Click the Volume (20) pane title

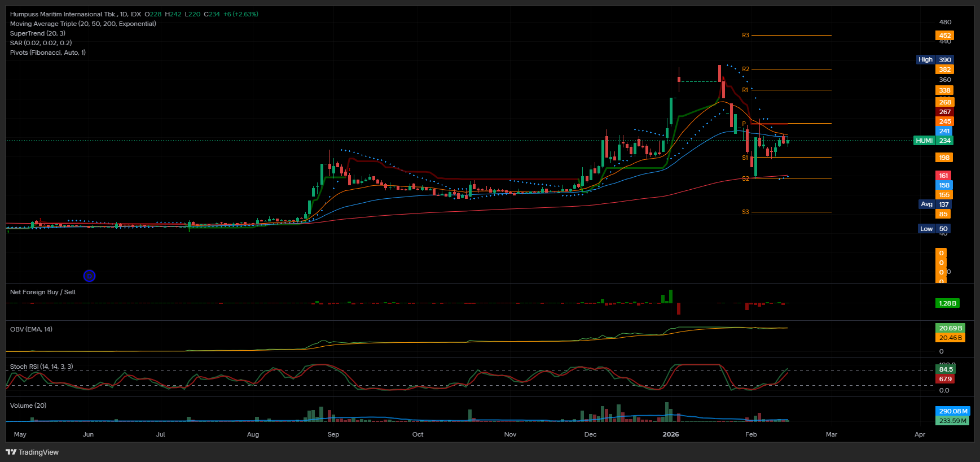pyautogui.click(x=28, y=406)
